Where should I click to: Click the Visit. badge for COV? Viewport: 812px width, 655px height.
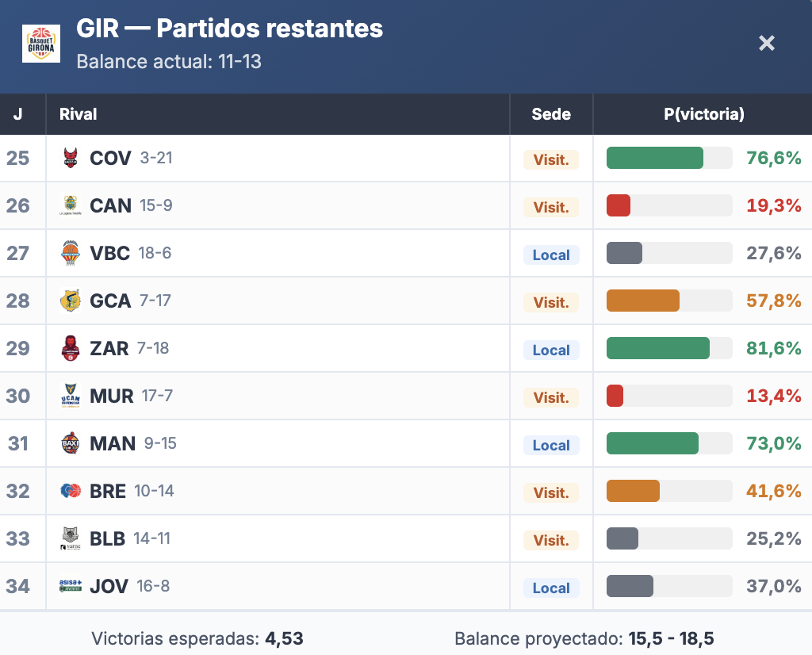point(551,159)
